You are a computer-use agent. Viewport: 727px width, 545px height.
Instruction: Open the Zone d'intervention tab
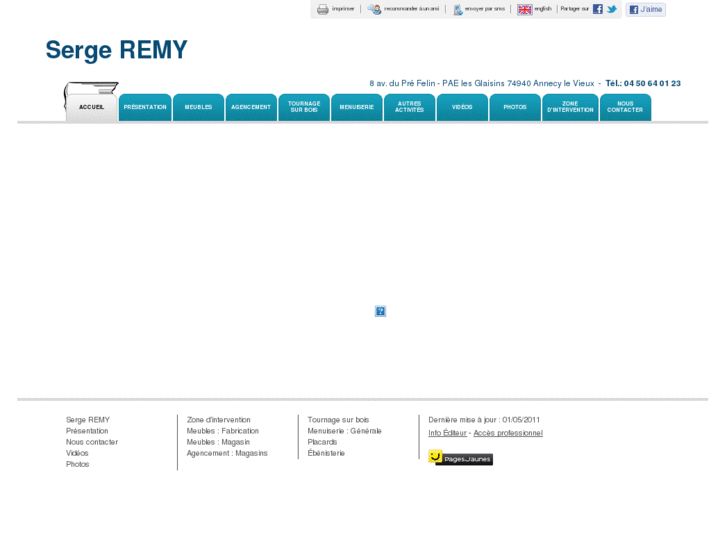(x=570, y=107)
